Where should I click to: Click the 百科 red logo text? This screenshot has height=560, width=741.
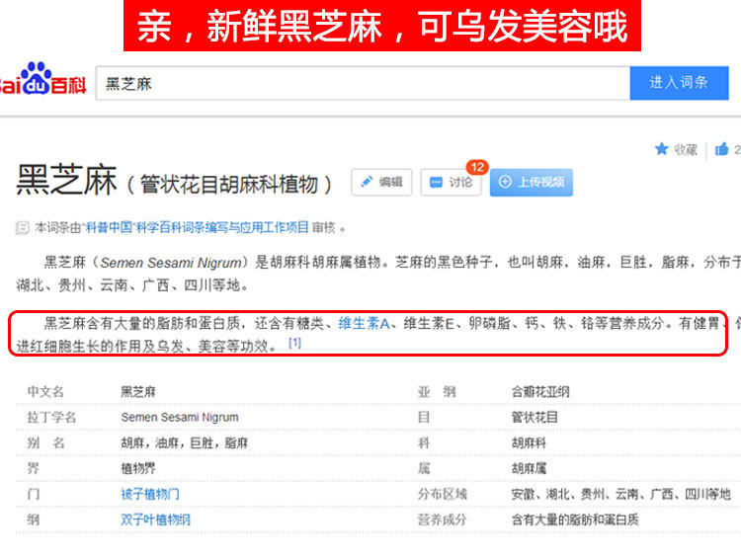(x=68, y=85)
